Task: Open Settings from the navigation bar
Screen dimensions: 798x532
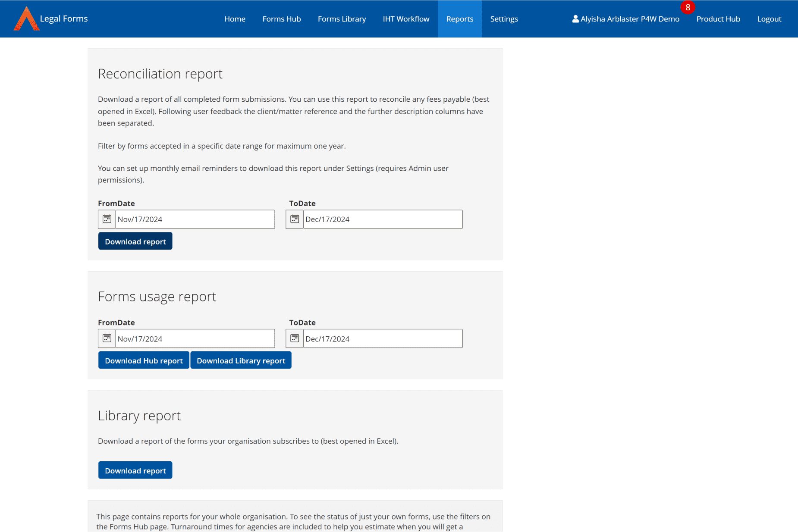Action: (504, 19)
